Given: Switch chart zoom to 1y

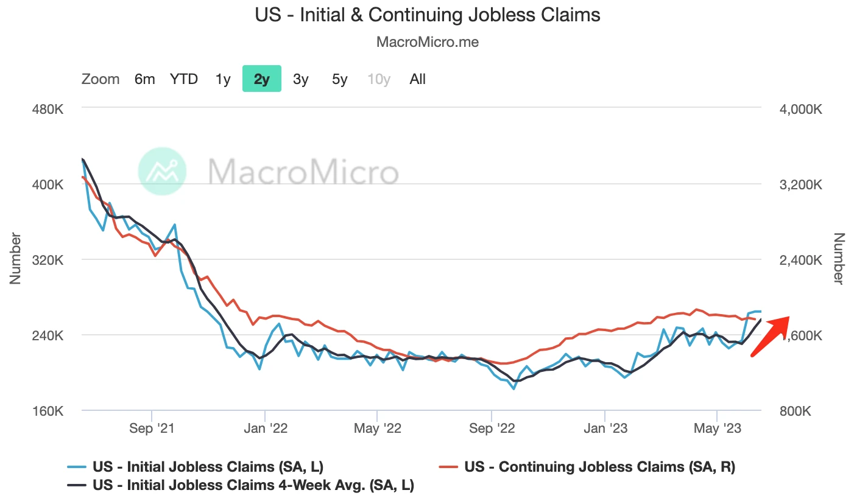Looking at the screenshot, I should [223, 79].
